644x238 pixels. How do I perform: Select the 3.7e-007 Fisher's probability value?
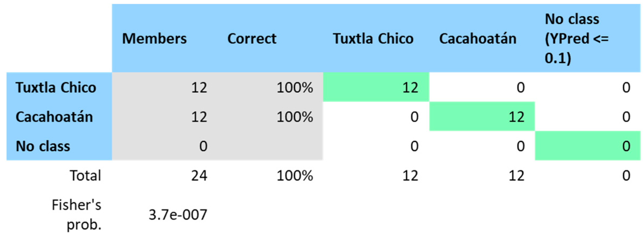click(x=178, y=215)
